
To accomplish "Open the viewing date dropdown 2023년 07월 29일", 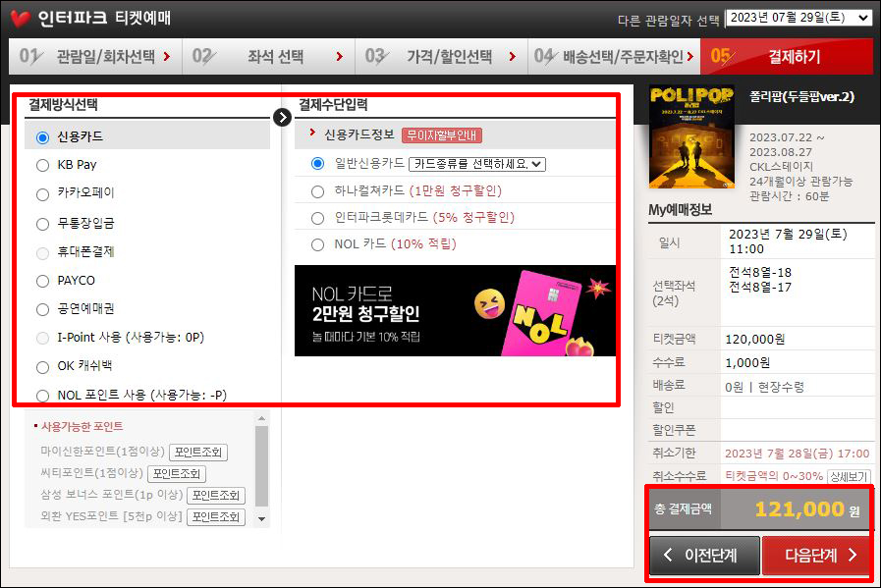I will tap(799, 18).
